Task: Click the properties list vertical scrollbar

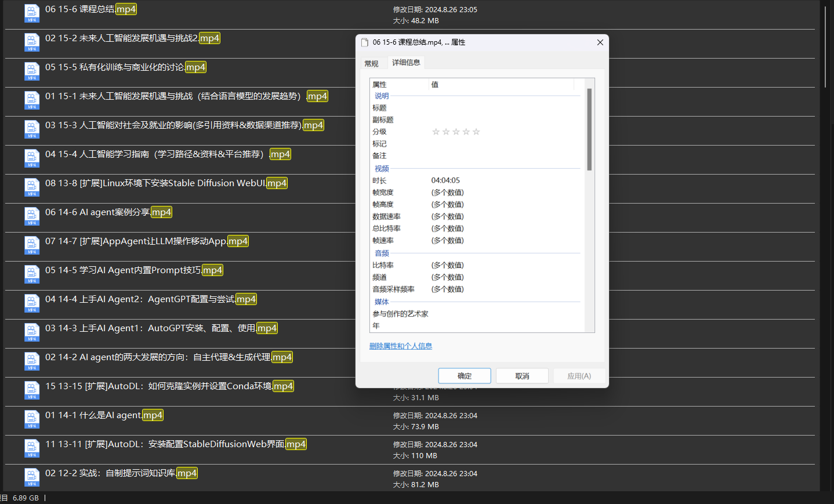Action: pyautogui.click(x=589, y=129)
